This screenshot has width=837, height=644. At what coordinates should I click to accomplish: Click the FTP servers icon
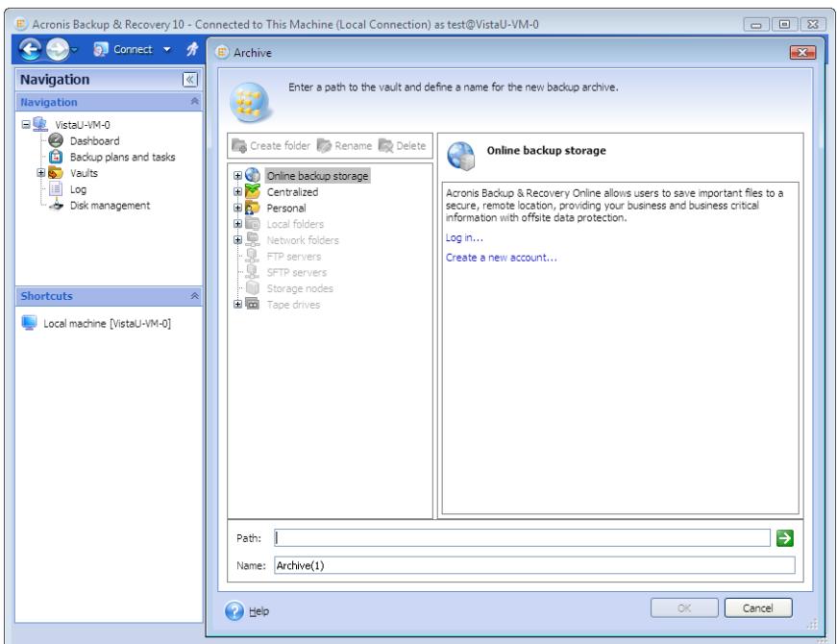coord(253,256)
